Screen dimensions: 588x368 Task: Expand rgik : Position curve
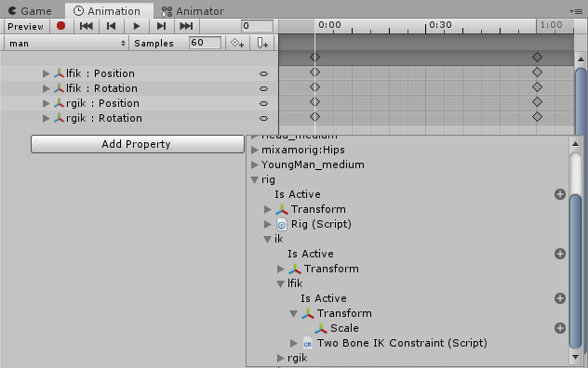click(46, 103)
